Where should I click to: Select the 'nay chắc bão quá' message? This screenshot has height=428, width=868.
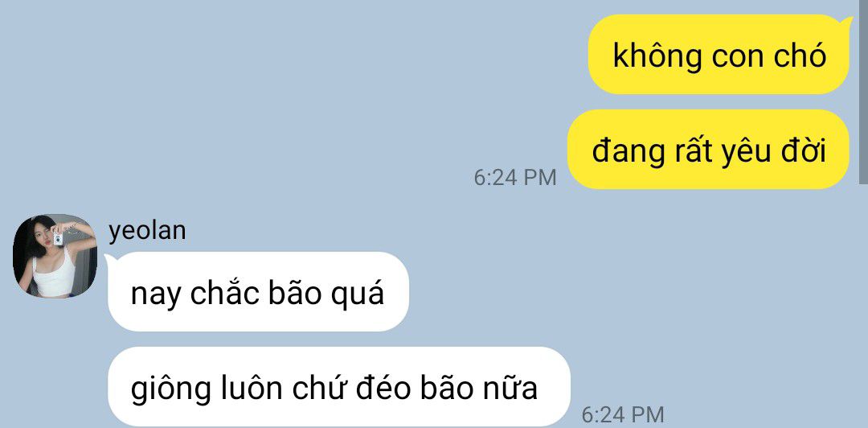(x=258, y=291)
